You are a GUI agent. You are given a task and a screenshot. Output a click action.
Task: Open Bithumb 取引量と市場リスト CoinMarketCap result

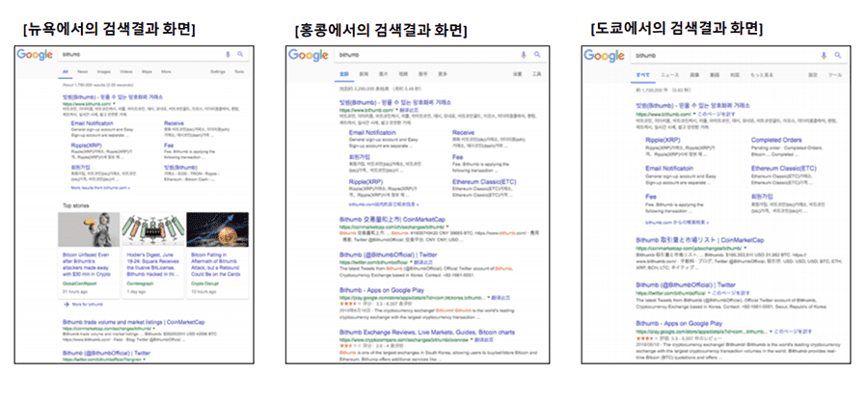[x=700, y=240]
